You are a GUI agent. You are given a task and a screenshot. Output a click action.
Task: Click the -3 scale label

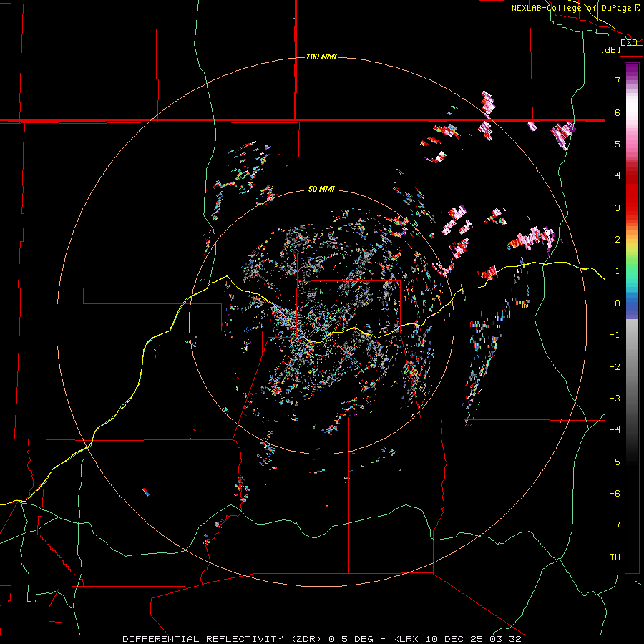(615, 399)
